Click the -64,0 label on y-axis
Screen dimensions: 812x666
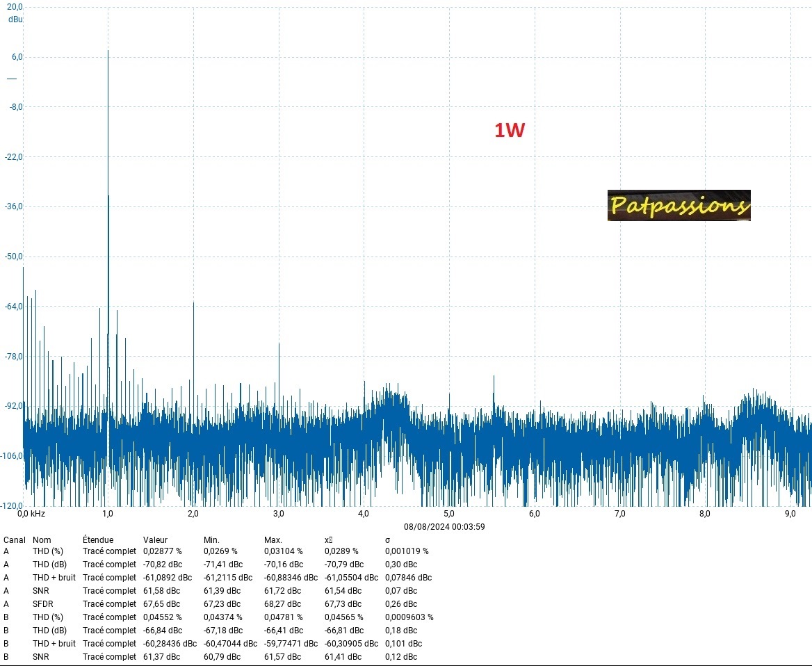(13, 307)
